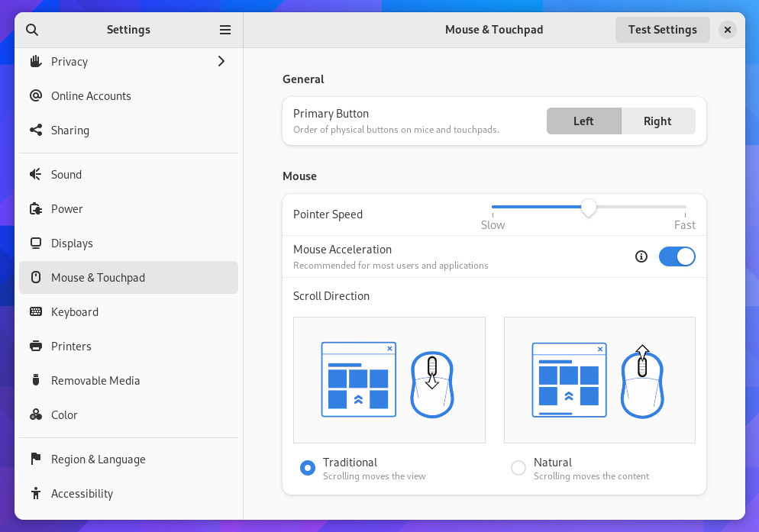Click the "Mouse & Touchpad" header title
The width and height of the screenshot is (759, 532).
tap(494, 30)
